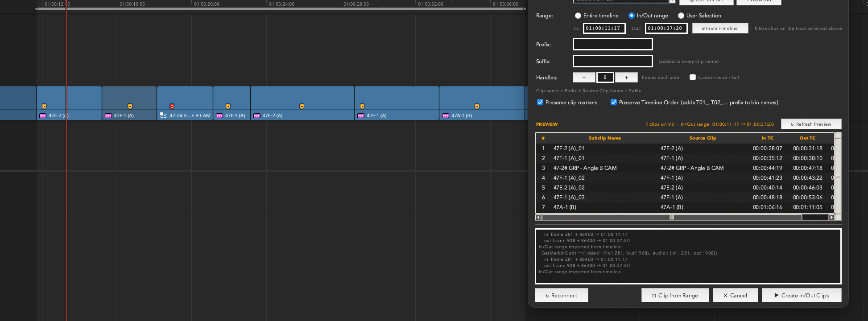The width and height of the screenshot is (868, 321).
Task: Select preview row 47F-1 (A)_01
Action: tap(685, 158)
